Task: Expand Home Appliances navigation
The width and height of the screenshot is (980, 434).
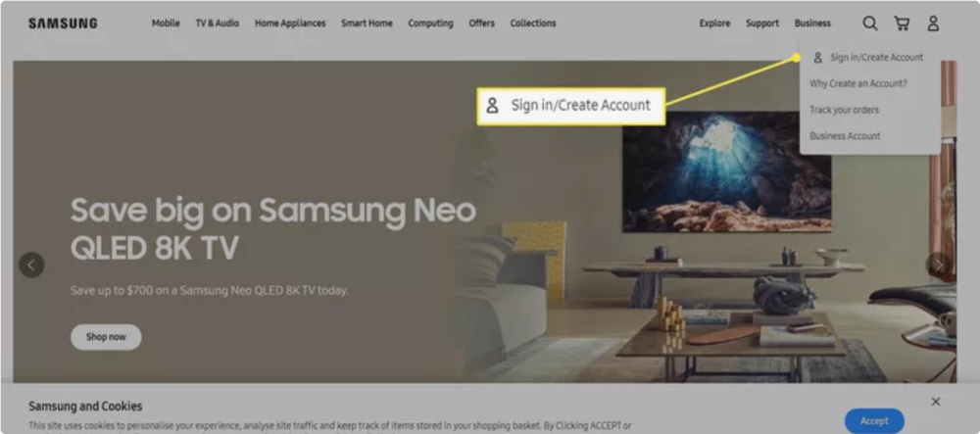Action: coord(290,24)
